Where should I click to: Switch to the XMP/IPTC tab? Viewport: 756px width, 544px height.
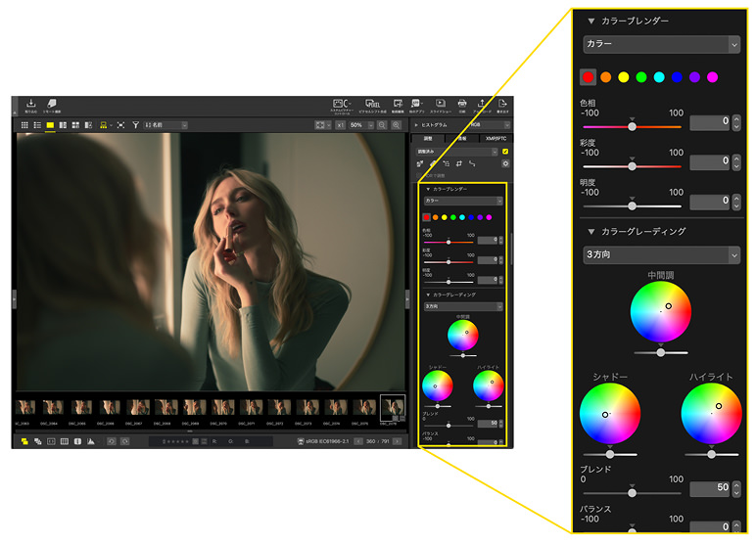pos(496,139)
